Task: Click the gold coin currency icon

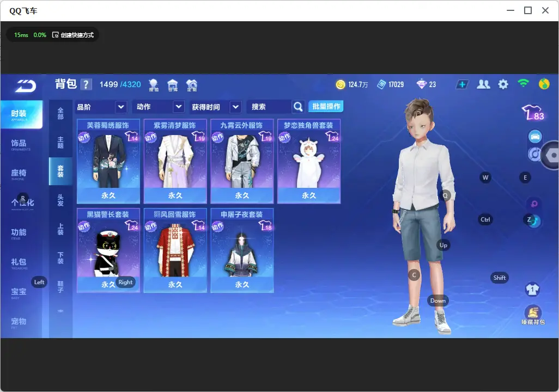Action: (341, 84)
